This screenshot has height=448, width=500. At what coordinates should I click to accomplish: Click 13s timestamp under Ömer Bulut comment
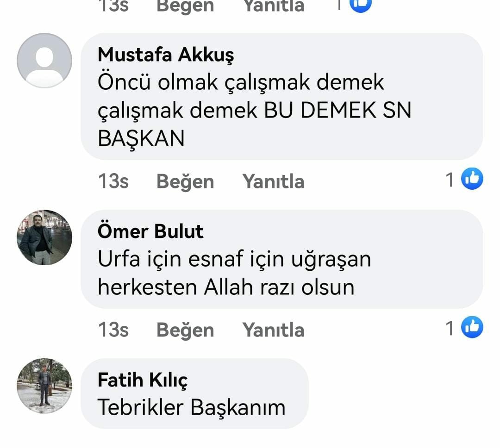click(113, 330)
